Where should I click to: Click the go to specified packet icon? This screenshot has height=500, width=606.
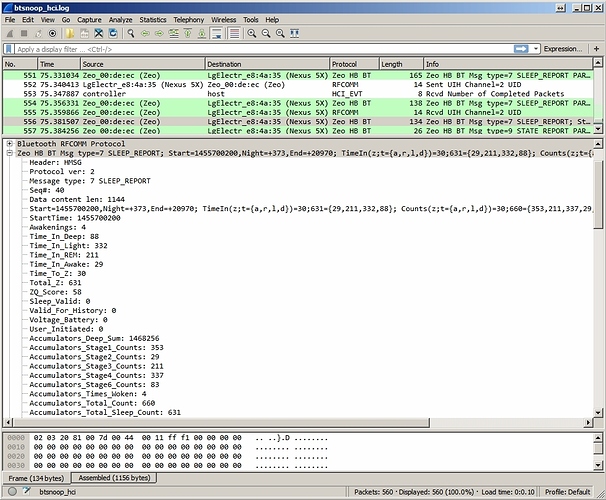pos(174,34)
